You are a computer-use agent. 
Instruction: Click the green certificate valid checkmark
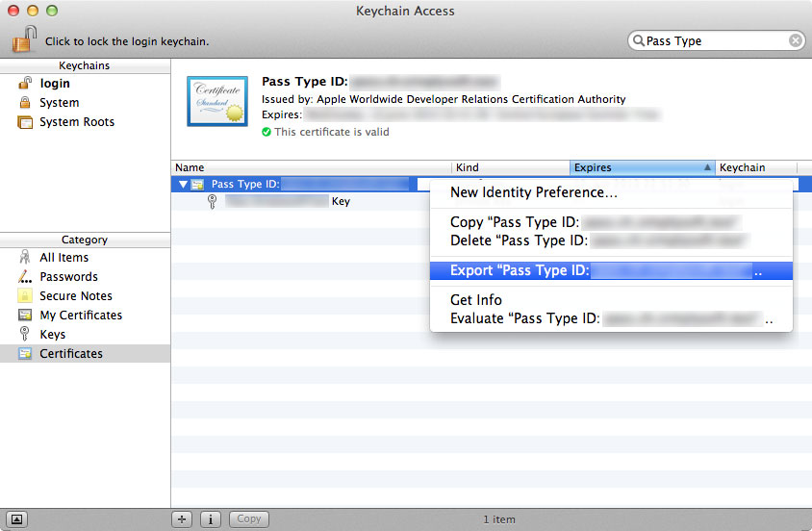266,132
